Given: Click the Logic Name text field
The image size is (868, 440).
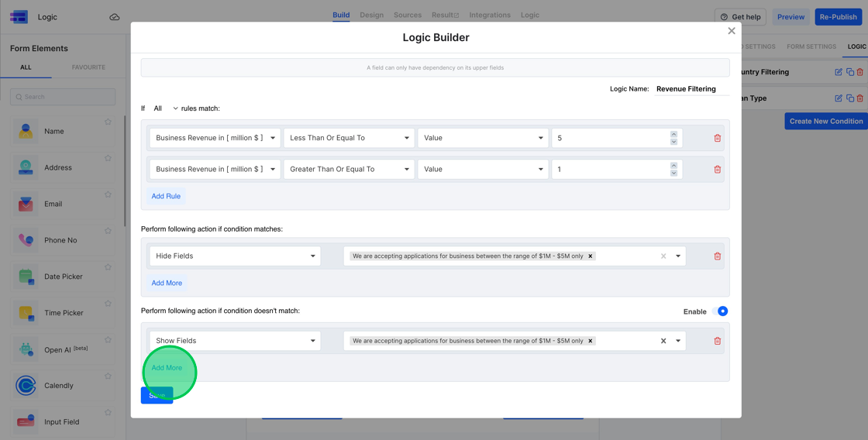Looking at the screenshot, I should pos(690,89).
